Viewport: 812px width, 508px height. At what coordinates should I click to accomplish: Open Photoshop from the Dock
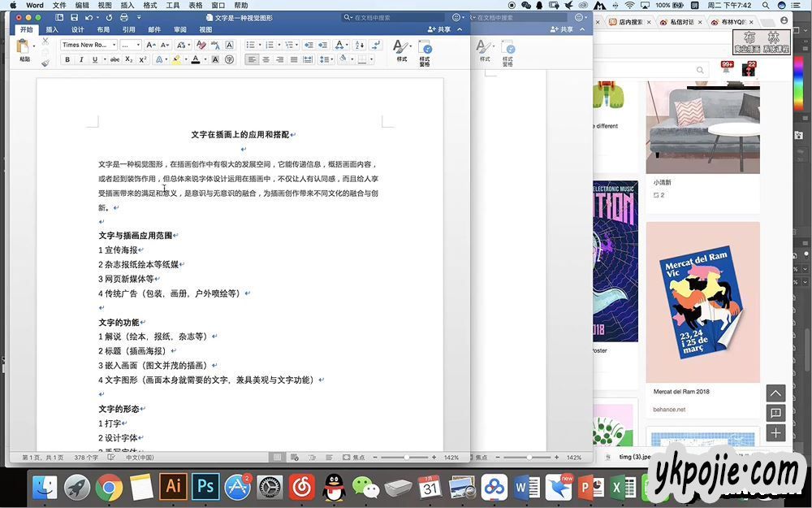pyautogui.click(x=205, y=486)
